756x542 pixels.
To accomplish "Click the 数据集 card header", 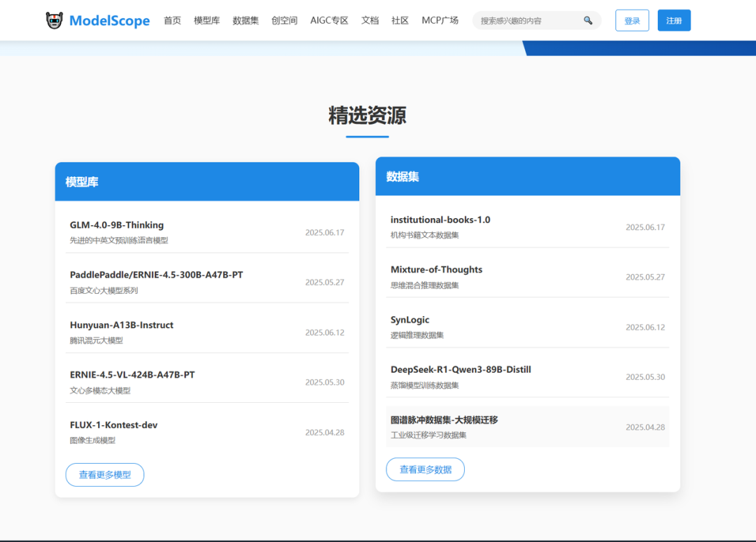I will [528, 176].
